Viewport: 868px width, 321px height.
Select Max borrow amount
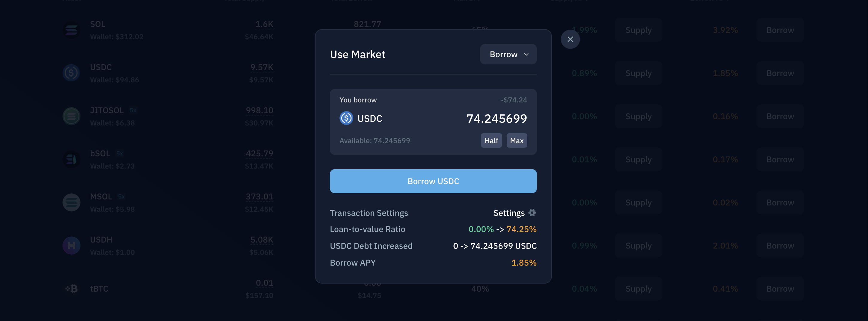coord(517,140)
